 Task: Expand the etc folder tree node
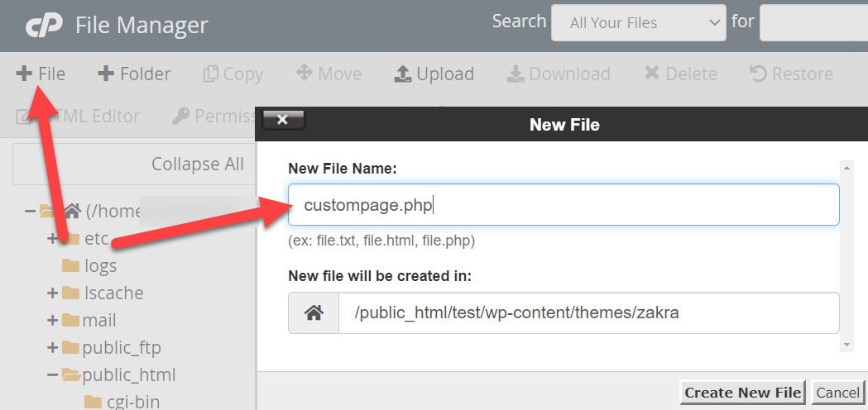53,239
